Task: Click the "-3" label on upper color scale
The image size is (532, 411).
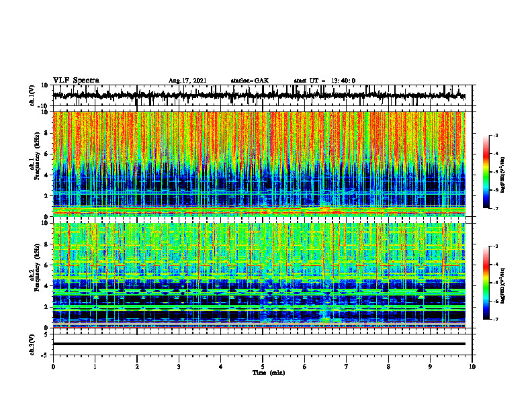Action: click(495, 135)
